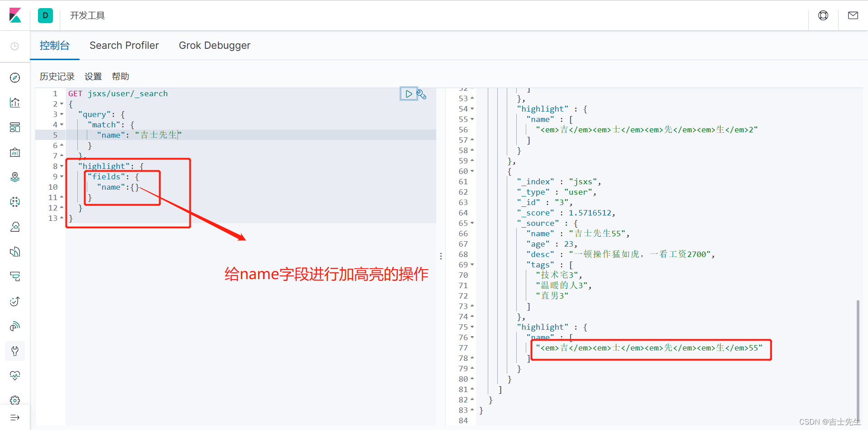The width and height of the screenshot is (868, 430).
Task: Open APM icon in sidebar
Action: [x=15, y=276]
